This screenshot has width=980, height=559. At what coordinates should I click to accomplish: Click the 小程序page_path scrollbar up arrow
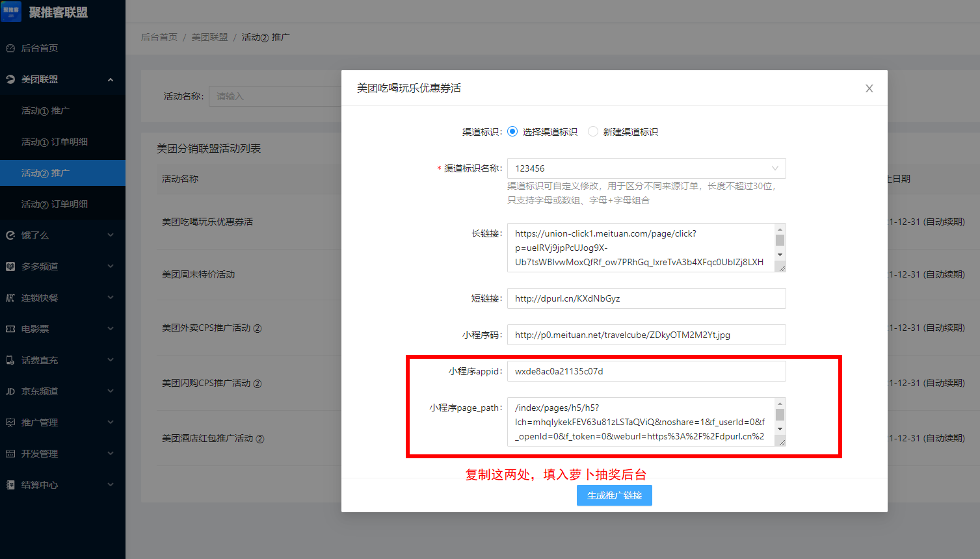pos(780,403)
